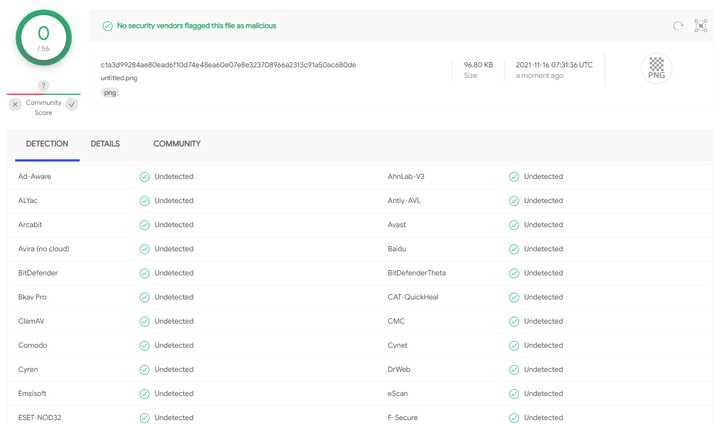
Task: Click the 2021-11-16 analysis timestamp
Action: click(x=553, y=64)
